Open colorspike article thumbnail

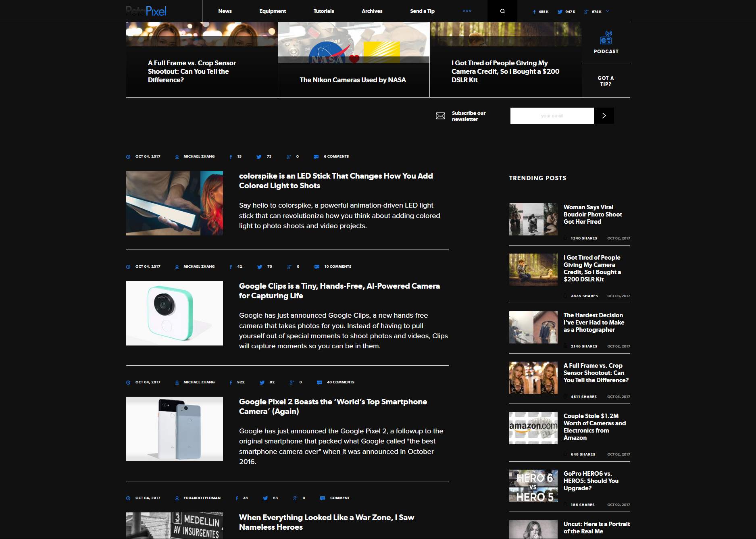[x=175, y=203]
